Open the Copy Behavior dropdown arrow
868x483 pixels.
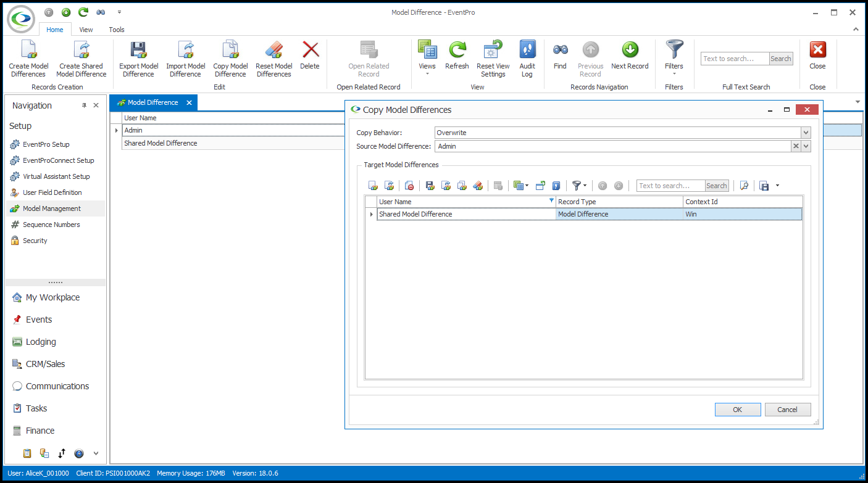(806, 133)
